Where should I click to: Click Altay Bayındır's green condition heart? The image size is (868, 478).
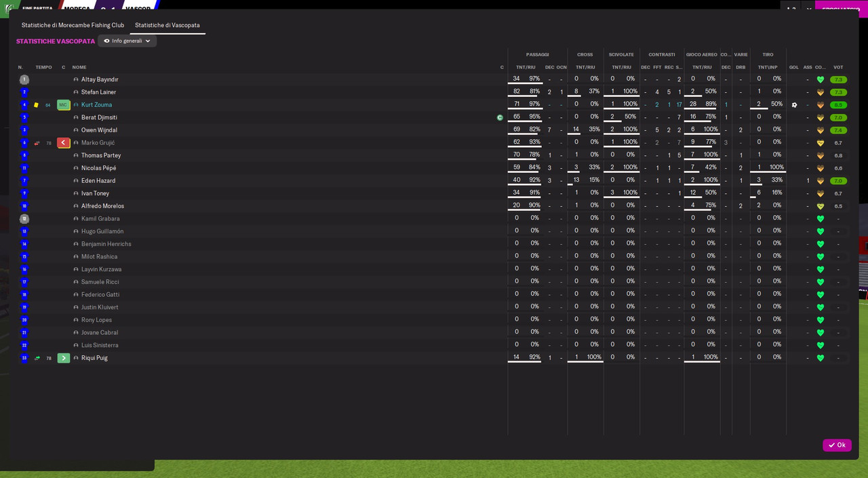[x=821, y=79]
